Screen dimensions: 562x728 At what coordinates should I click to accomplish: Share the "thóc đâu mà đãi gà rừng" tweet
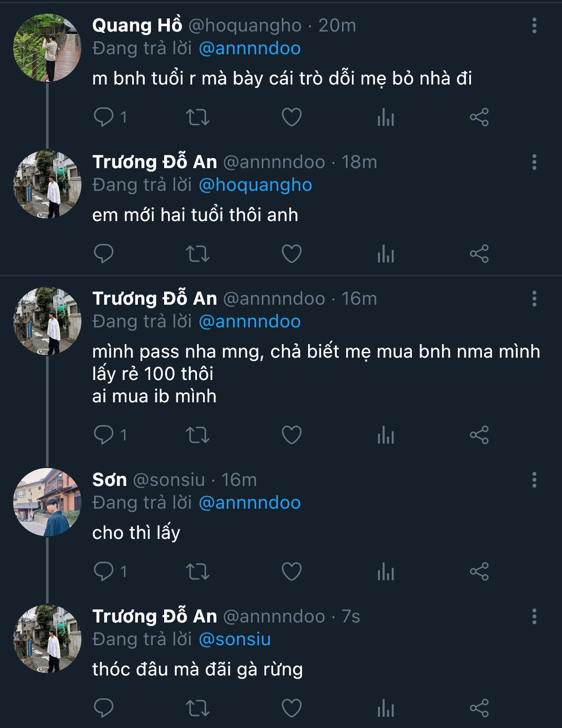pyautogui.click(x=479, y=708)
